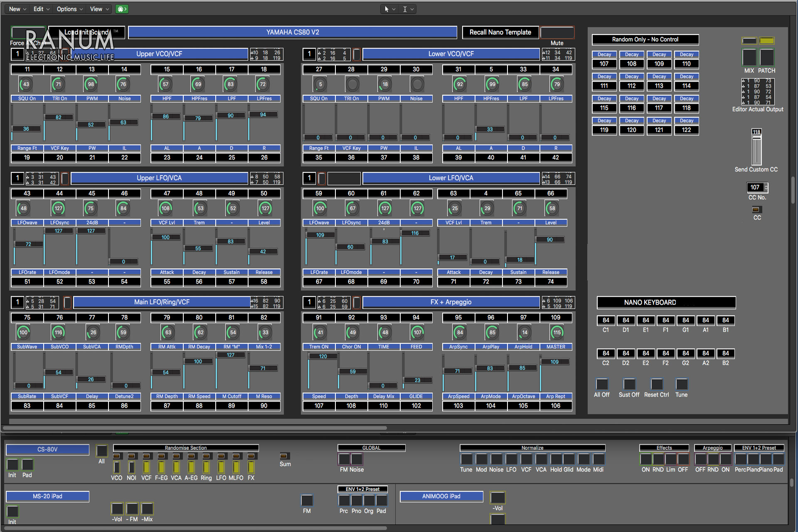This screenshot has width=798, height=532.
Task: Click the Lower VCO/VCF LPF knob
Action: coord(525,84)
